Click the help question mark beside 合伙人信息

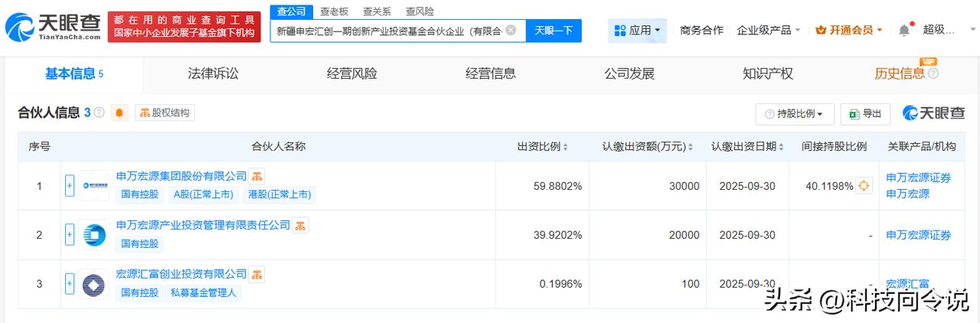[100, 113]
